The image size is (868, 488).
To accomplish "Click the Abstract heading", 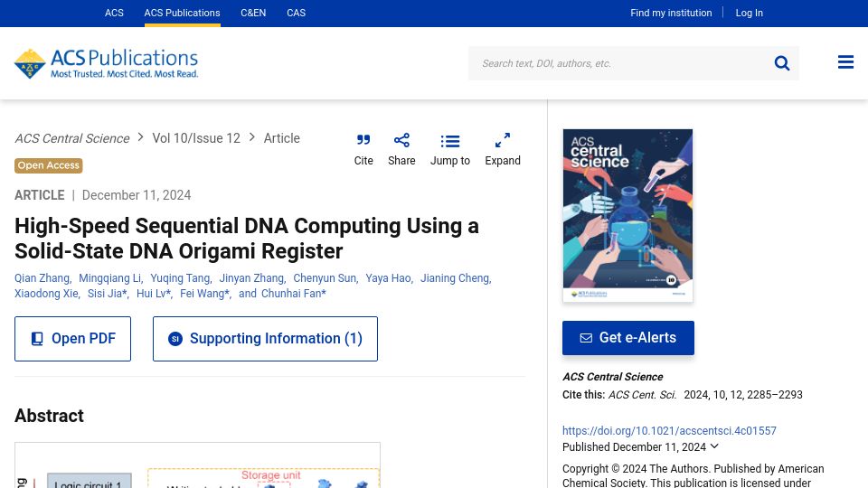I will click(49, 416).
